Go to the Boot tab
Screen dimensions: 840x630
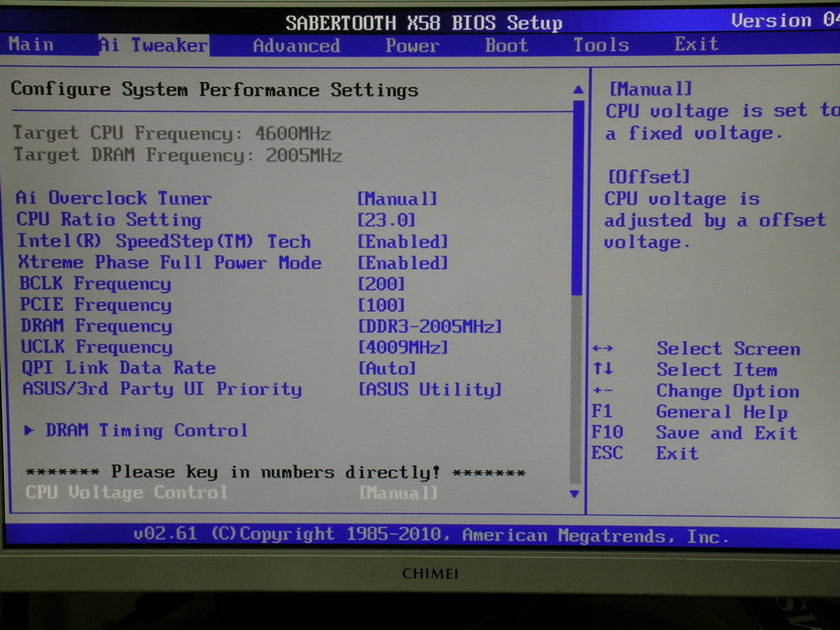[506, 45]
